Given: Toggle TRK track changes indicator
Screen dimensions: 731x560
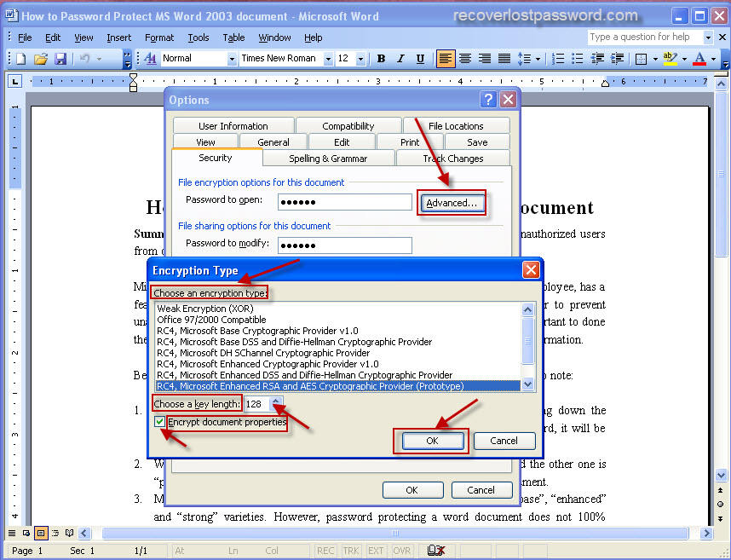Looking at the screenshot, I should (350, 551).
